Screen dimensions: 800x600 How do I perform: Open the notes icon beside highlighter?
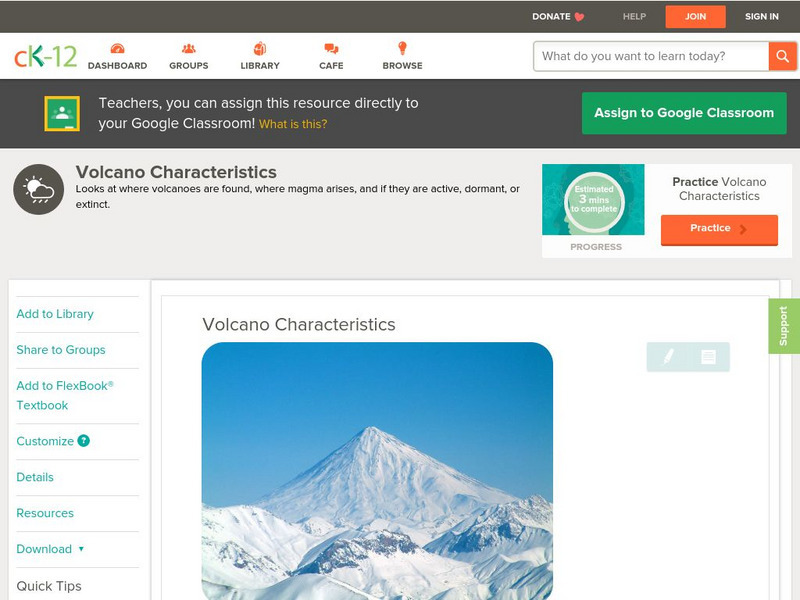(708, 357)
